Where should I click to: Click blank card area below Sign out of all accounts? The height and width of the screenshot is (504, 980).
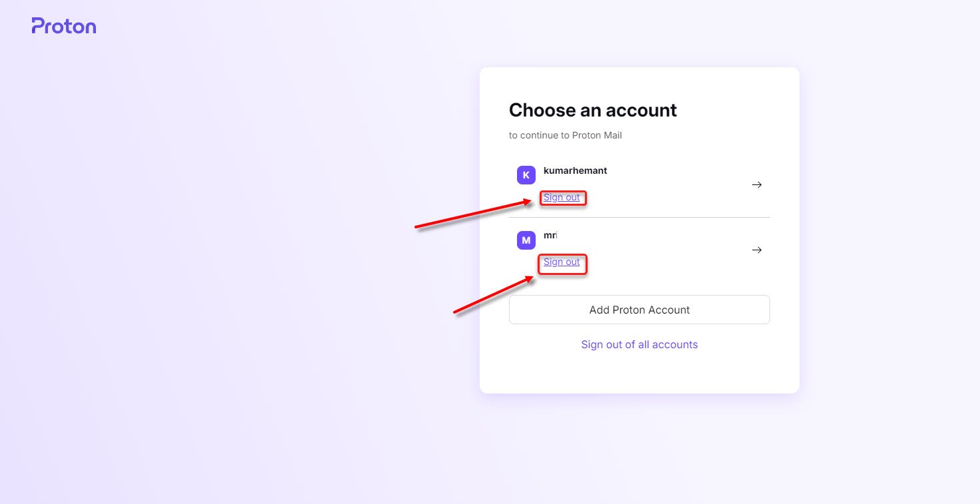coord(639,373)
